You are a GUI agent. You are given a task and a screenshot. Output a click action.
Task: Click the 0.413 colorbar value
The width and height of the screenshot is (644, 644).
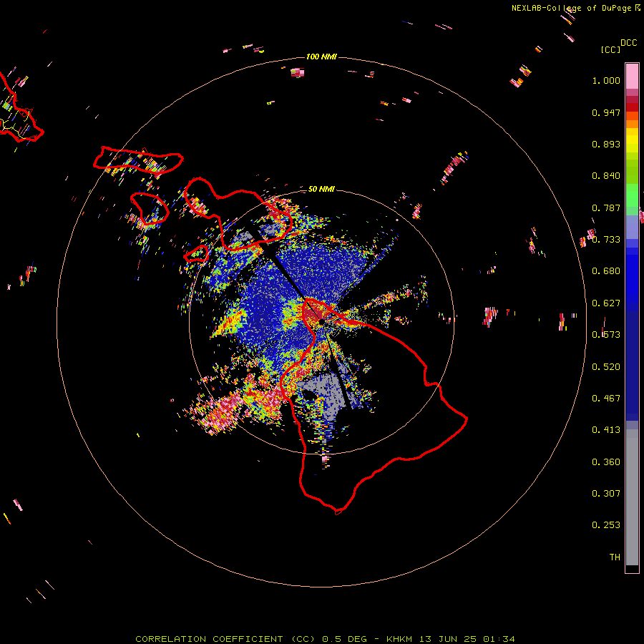click(606, 430)
